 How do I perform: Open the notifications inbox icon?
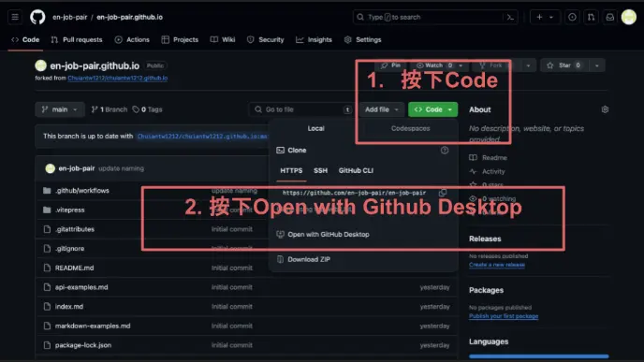[610, 17]
